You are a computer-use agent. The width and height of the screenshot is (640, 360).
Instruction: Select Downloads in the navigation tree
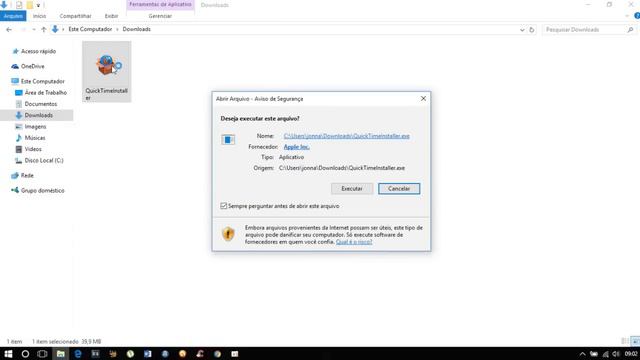pyautogui.click(x=39, y=116)
